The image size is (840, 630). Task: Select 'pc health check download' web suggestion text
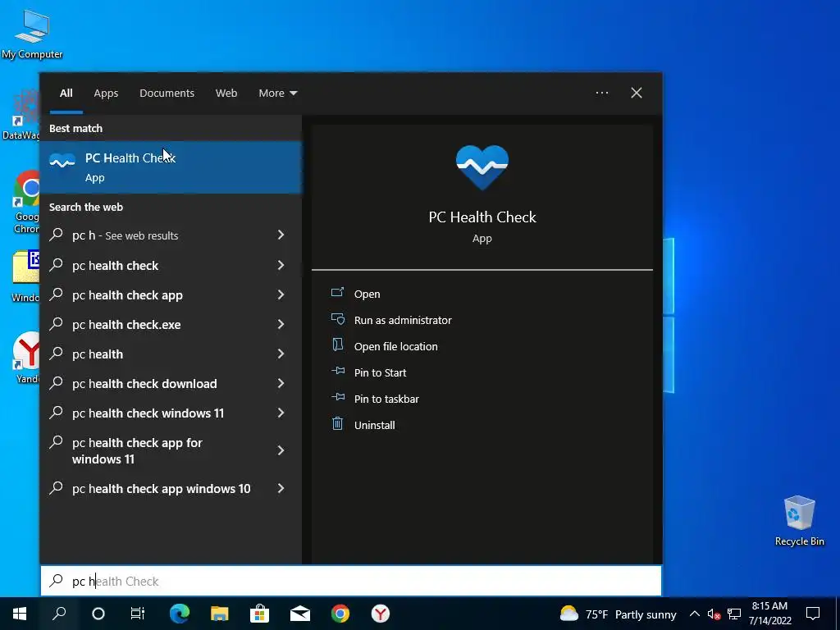144,384
